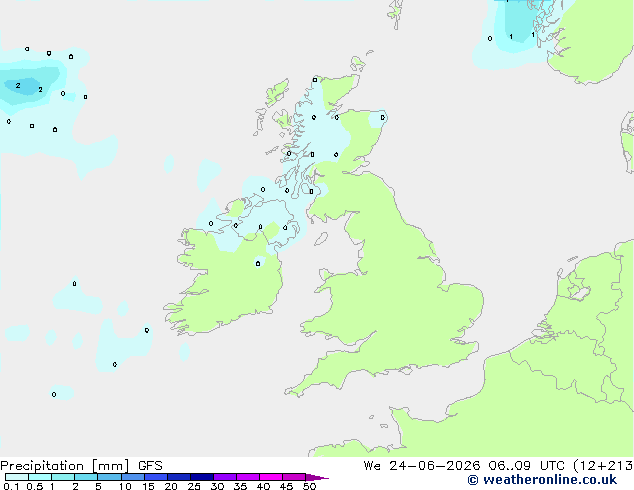
Task: Click the "[mm]" unit label
Action: (111, 466)
